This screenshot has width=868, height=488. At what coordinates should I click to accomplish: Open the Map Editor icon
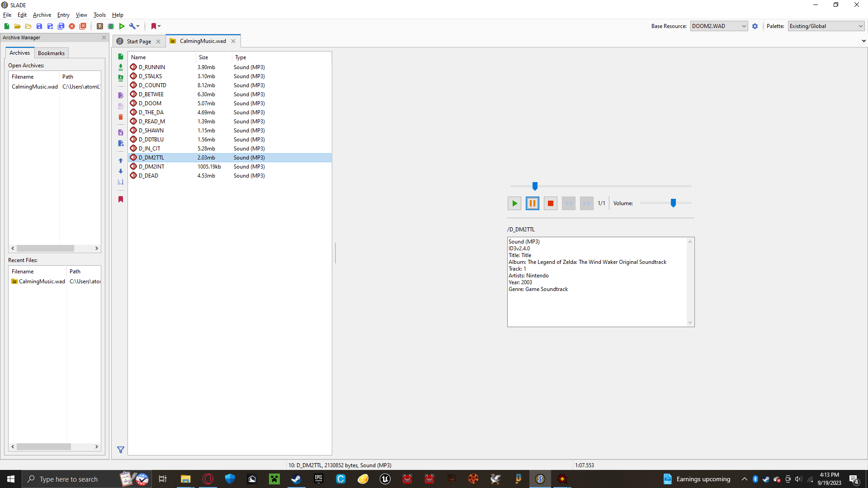pyautogui.click(x=111, y=26)
